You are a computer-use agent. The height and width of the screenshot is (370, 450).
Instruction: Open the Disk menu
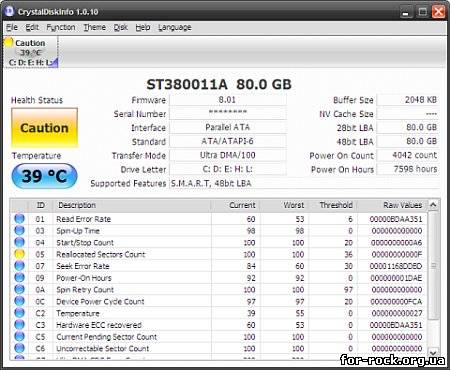point(121,27)
